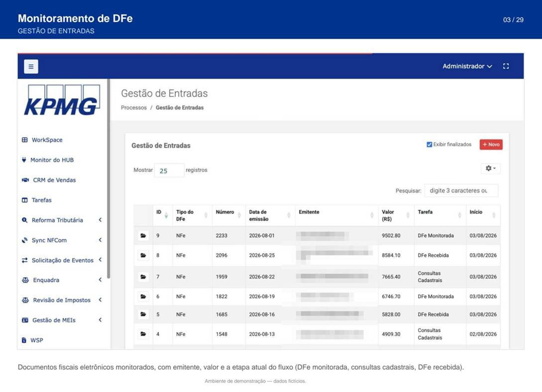The width and height of the screenshot is (542, 392).
Task: Sort table by Tarefa column
Action: pos(440,215)
